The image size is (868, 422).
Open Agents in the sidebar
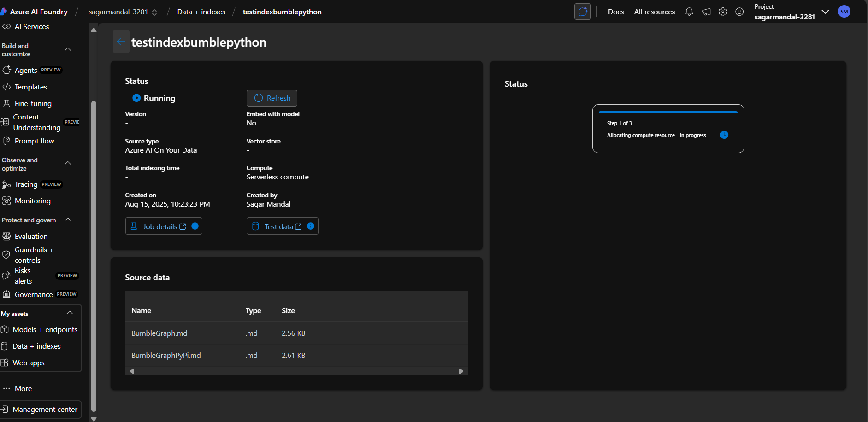(x=26, y=70)
